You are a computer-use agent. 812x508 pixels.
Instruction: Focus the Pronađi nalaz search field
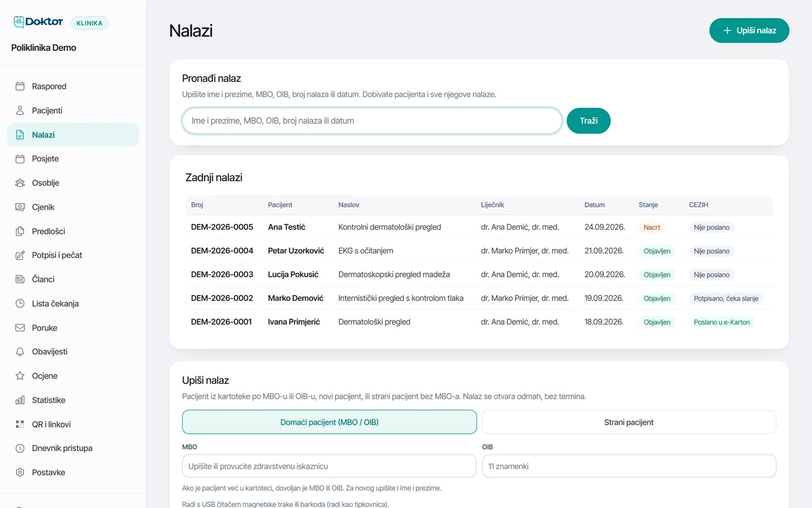[372, 121]
